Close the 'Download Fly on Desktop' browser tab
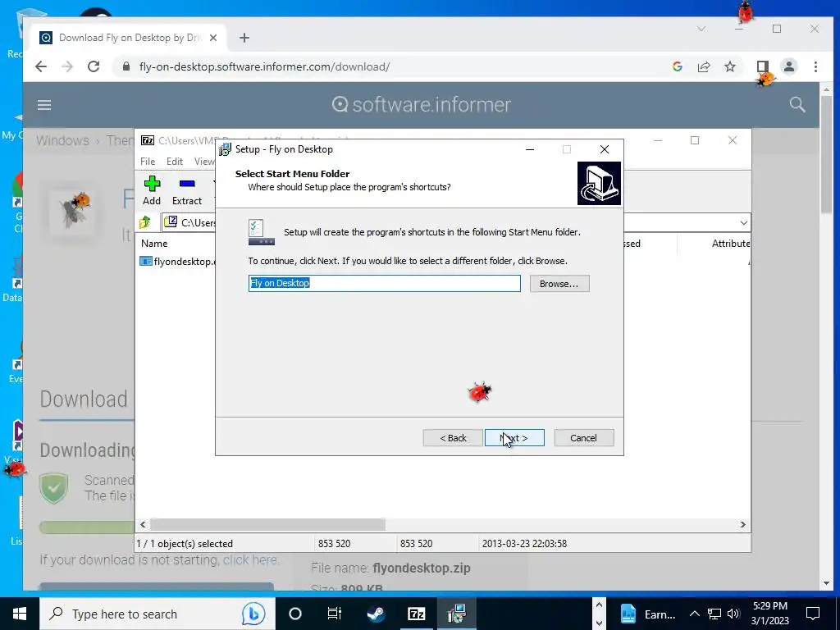The height and width of the screenshot is (630, 840). click(213, 38)
